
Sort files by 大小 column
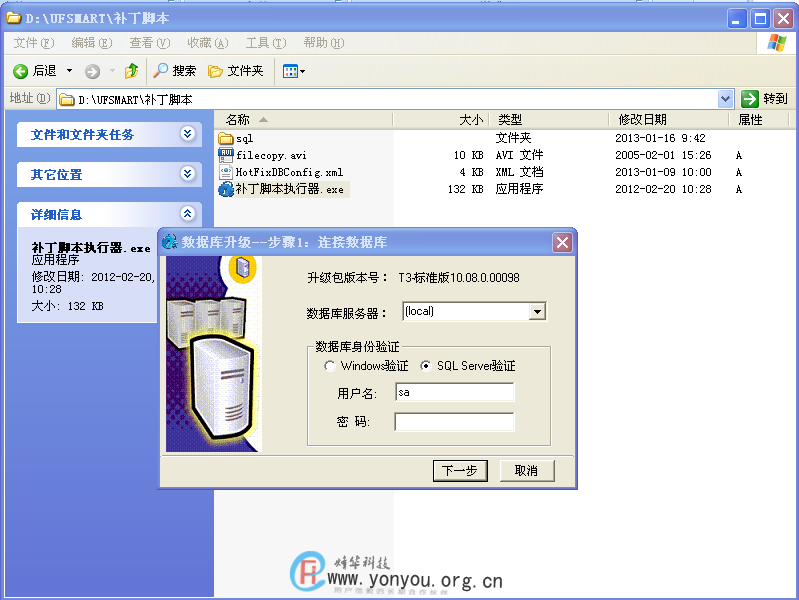coord(441,120)
